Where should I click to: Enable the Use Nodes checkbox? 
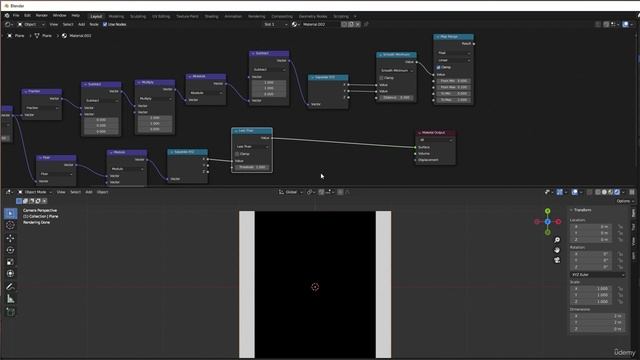coord(105,24)
